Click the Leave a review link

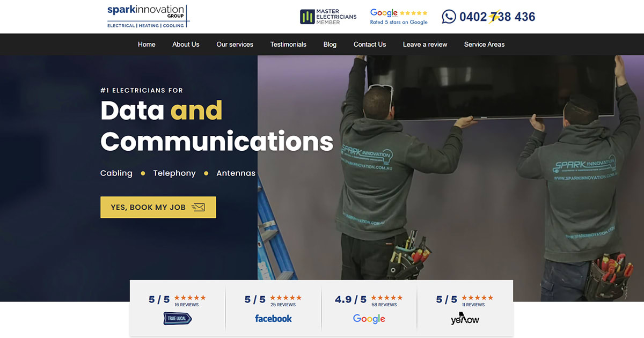tap(425, 45)
